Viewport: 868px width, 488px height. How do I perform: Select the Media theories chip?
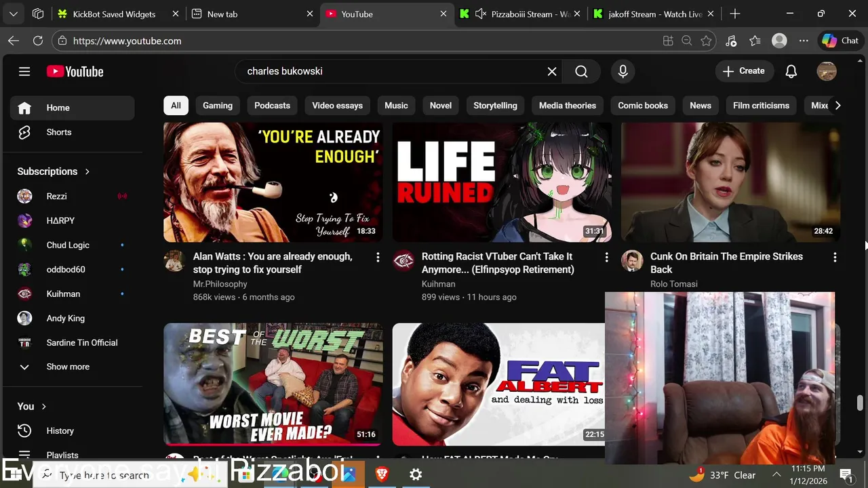pyautogui.click(x=568, y=106)
